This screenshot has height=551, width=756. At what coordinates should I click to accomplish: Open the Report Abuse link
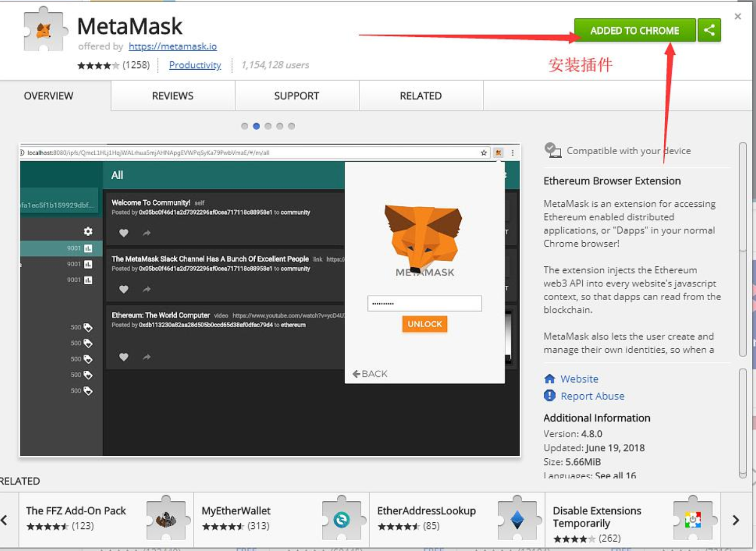click(592, 396)
